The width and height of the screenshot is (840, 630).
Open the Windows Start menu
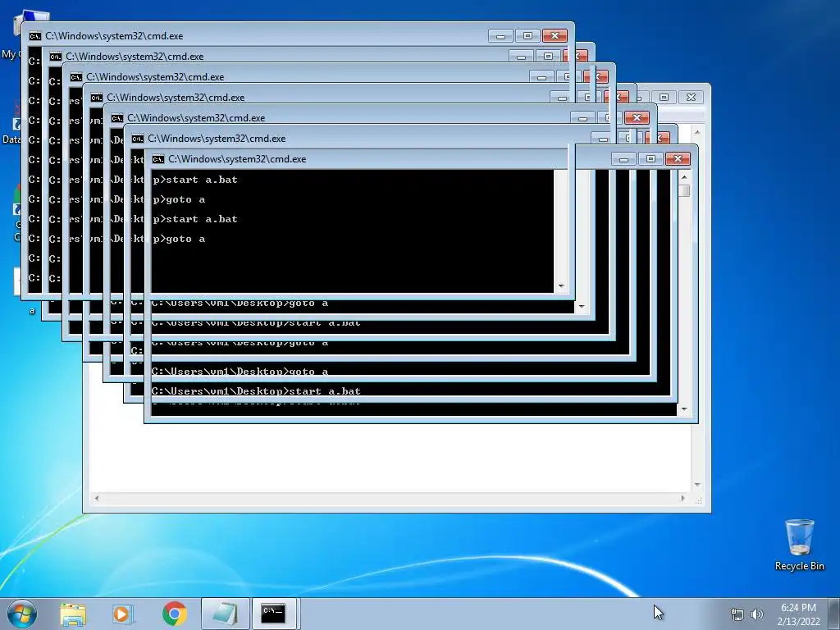[22, 614]
